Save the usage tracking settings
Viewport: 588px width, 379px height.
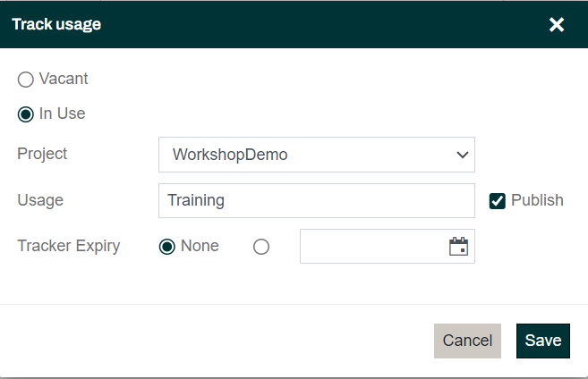542,341
